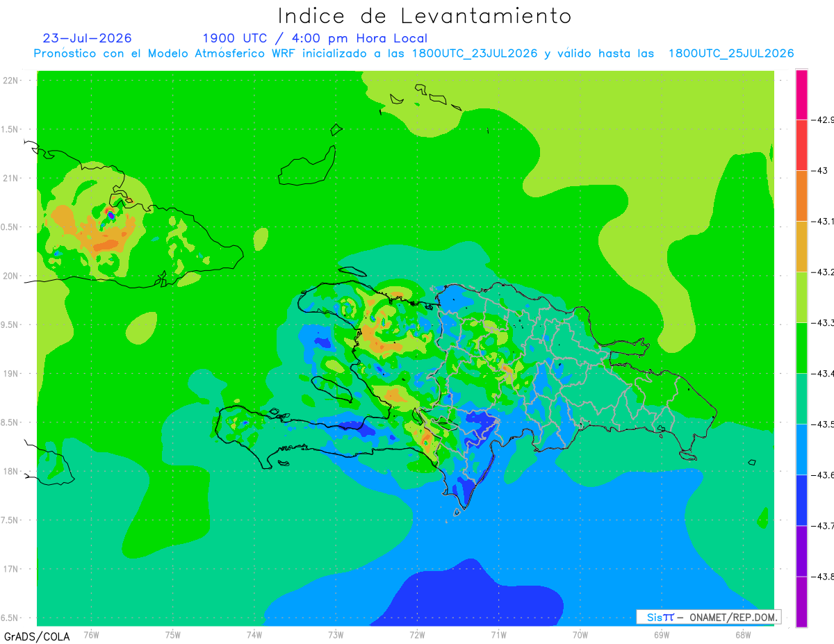Screen dimensions: 834x644
Task: Click the violet swatch below -43.7
Action: (x=801, y=551)
